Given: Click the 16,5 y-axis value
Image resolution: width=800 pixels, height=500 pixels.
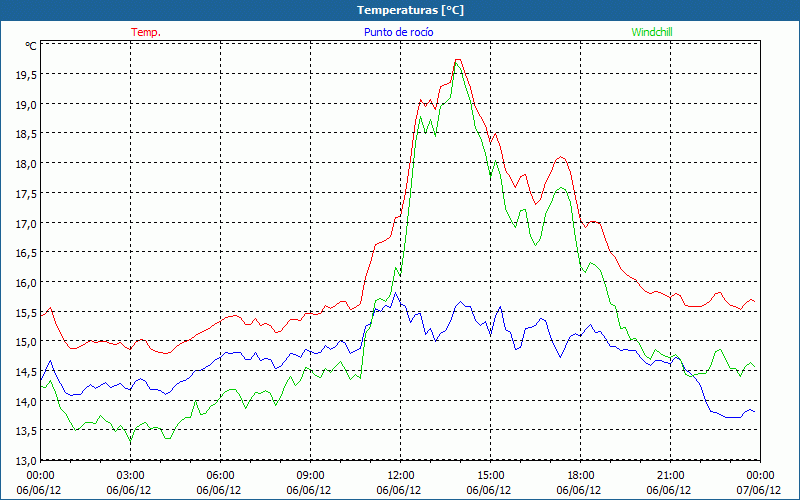Looking at the screenshot, I should tap(27, 253).
